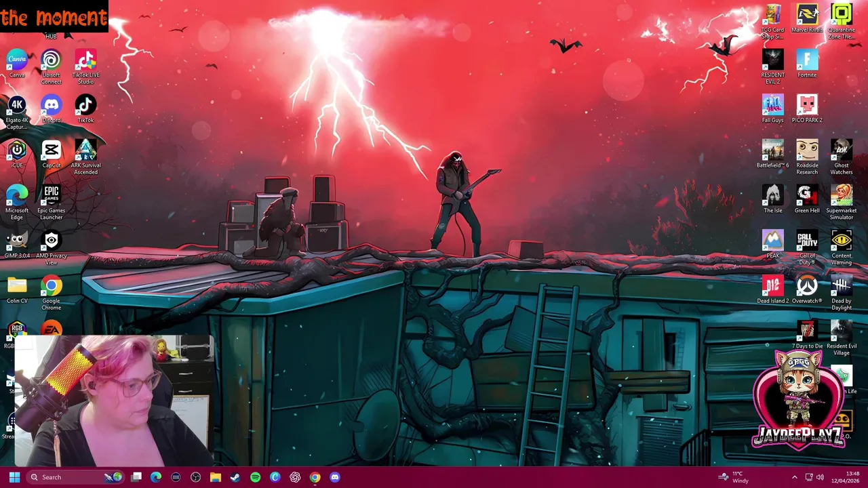Select the TikTok desktop icon
The width and height of the screenshot is (868, 488).
[85, 109]
